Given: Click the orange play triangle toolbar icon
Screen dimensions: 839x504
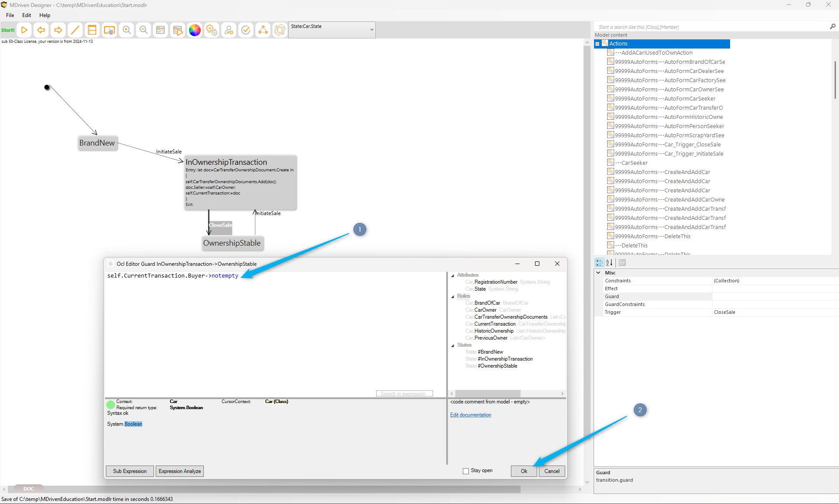Looking at the screenshot, I should pyautogui.click(x=24, y=30).
